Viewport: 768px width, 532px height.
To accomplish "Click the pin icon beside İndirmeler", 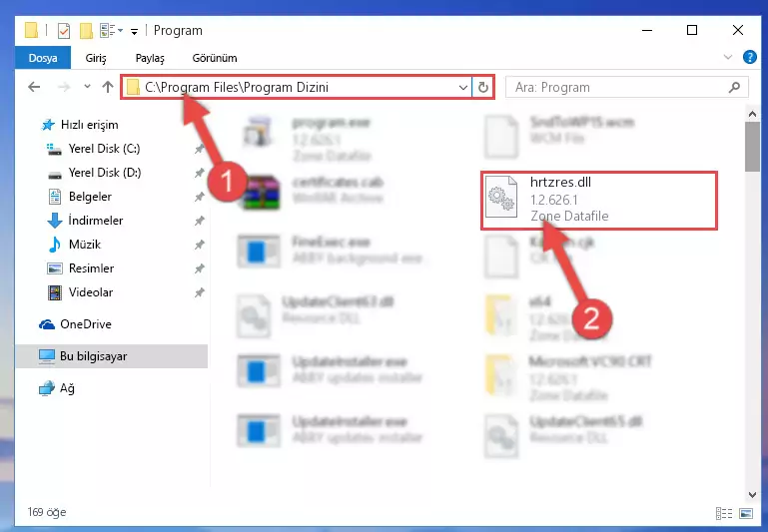I will [199, 221].
